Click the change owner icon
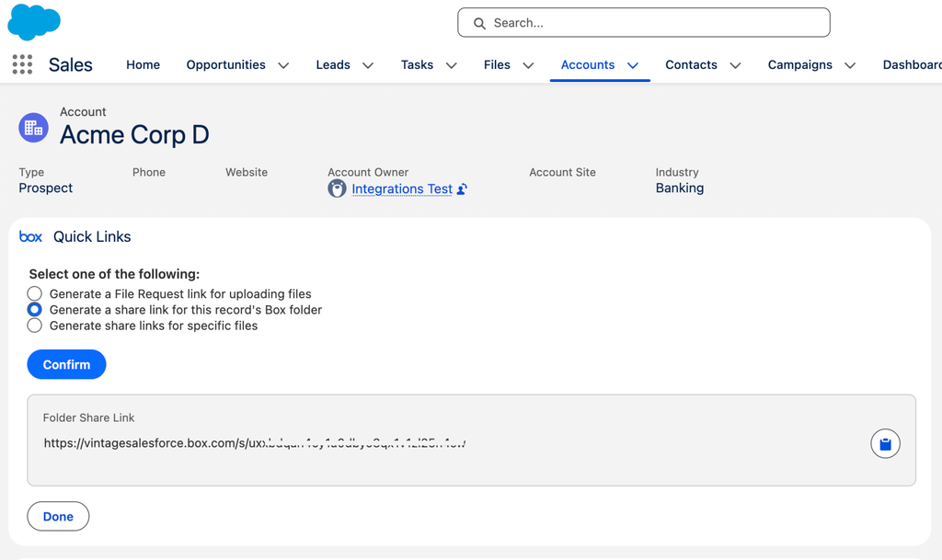The width and height of the screenshot is (942, 560). point(462,189)
